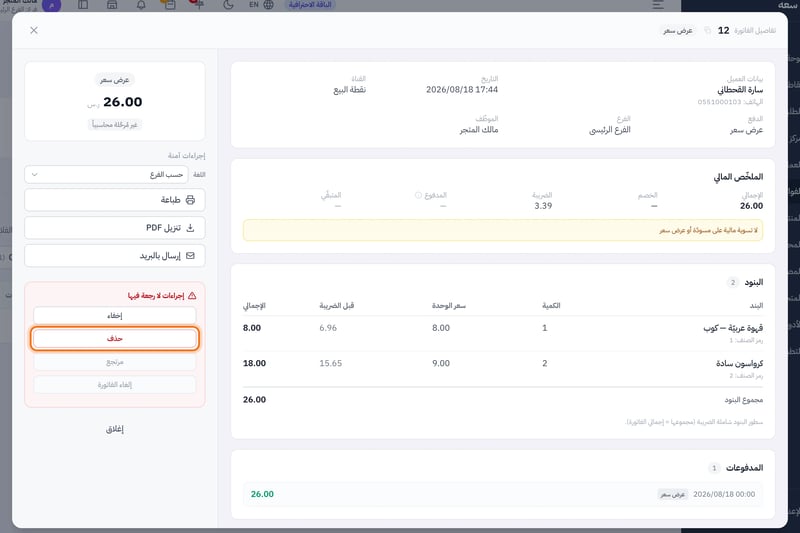Click the الإجمالي column header in items table
The width and height of the screenshot is (800, 533).
tap(254, 306)
